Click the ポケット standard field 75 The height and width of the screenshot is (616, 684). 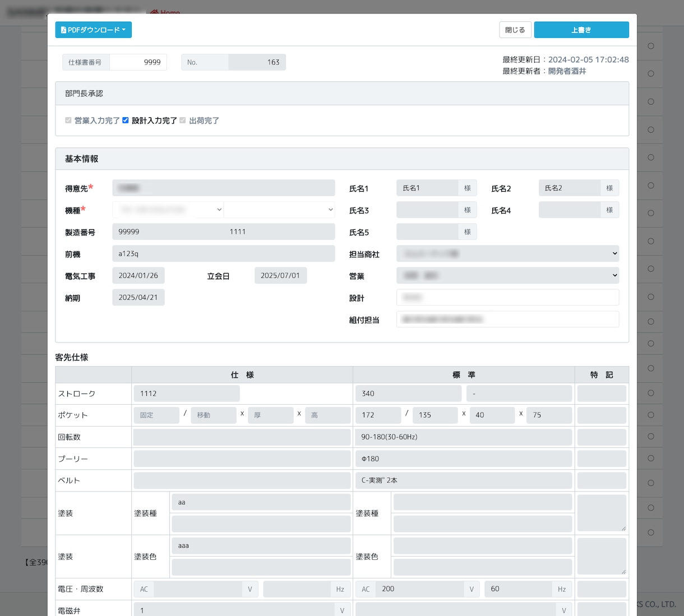pyautogui.click(x=549, y=415)
